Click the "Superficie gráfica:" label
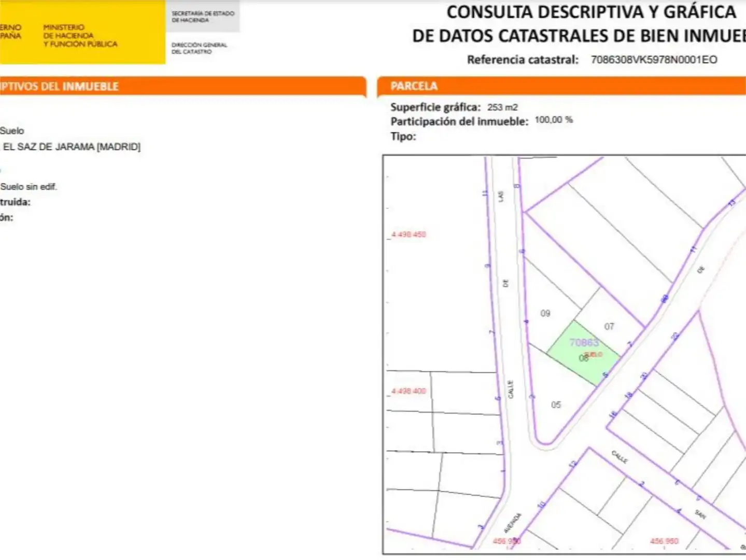Viewport: 746px width, 560px height. coord(435,107)
